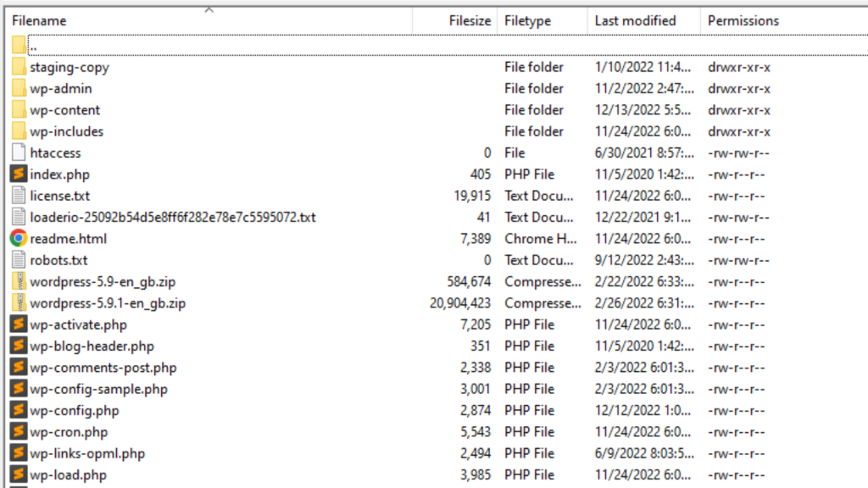Click the 12/13/2022 date of wp-content

(x=643, y=110)
